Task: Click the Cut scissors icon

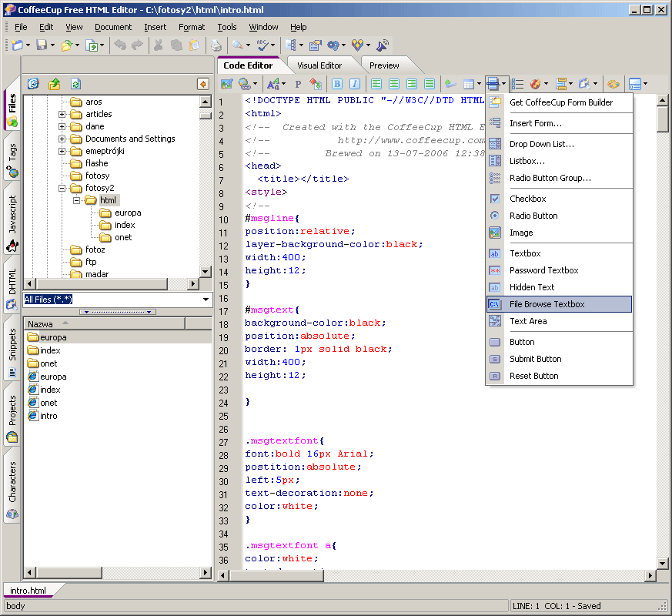Action: [x=159, y=45]
